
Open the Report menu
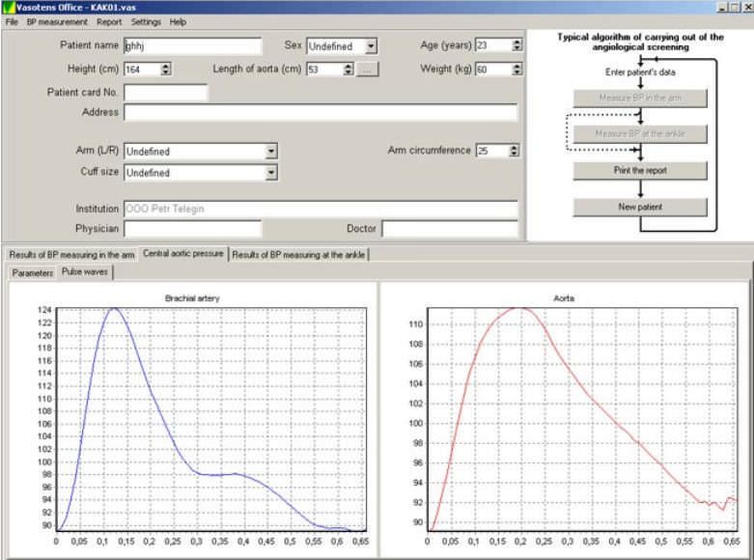coord(109,21)
